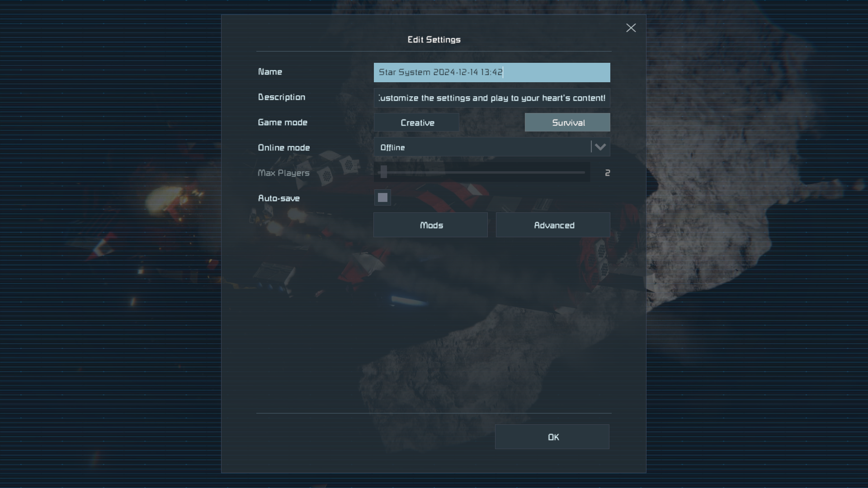Click the Name label text
The image size is (868, 488).
click(x=270, y=72)
